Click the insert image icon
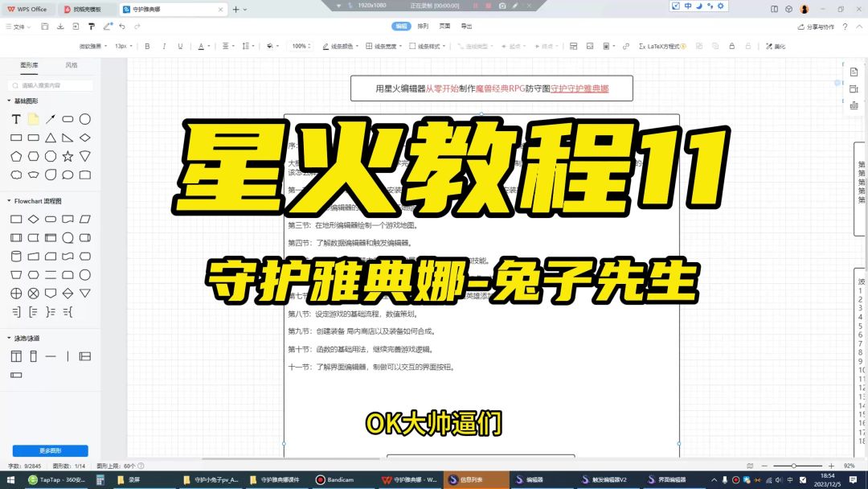This screenshot has height=489, width=868. pyautogui.click(x=589, y=47)
